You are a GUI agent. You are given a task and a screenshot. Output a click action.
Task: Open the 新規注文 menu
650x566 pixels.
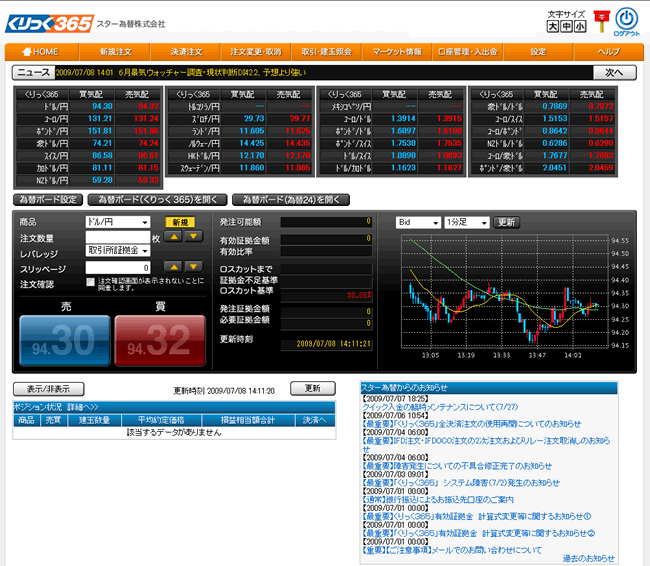116,52
